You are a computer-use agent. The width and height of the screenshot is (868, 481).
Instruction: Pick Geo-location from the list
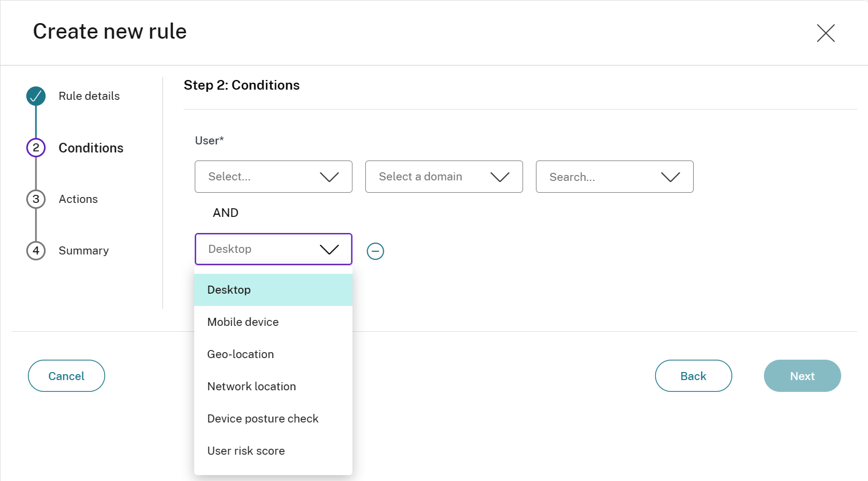point(273,354)
